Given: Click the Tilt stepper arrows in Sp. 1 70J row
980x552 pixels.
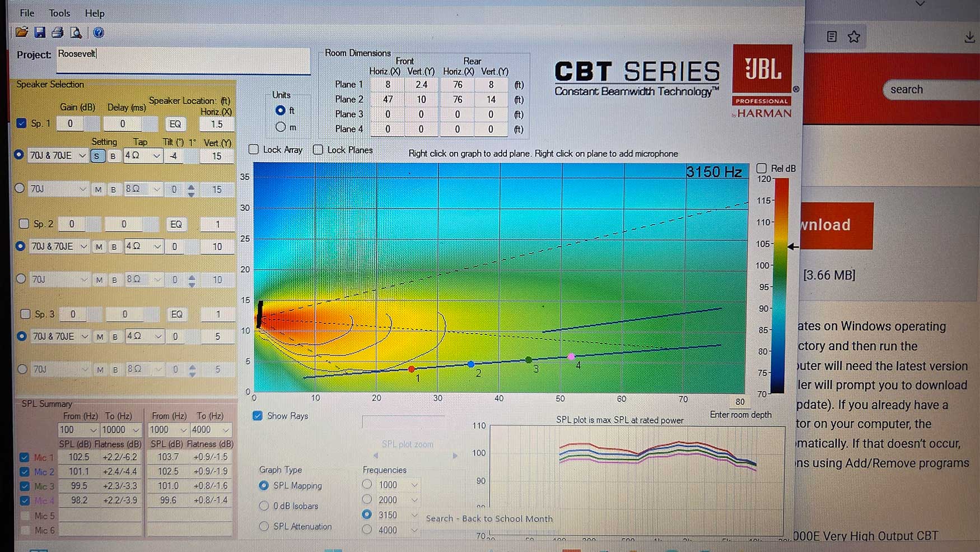Looking at the screenshot, I should [x=192, y=190].
